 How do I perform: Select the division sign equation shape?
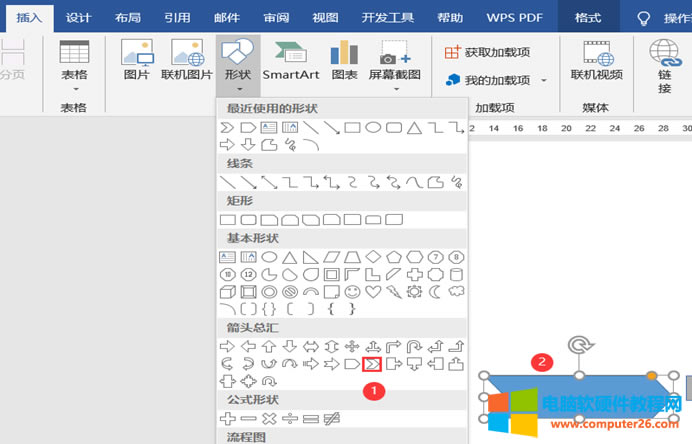pyautogui.click(x=290, y=417)
